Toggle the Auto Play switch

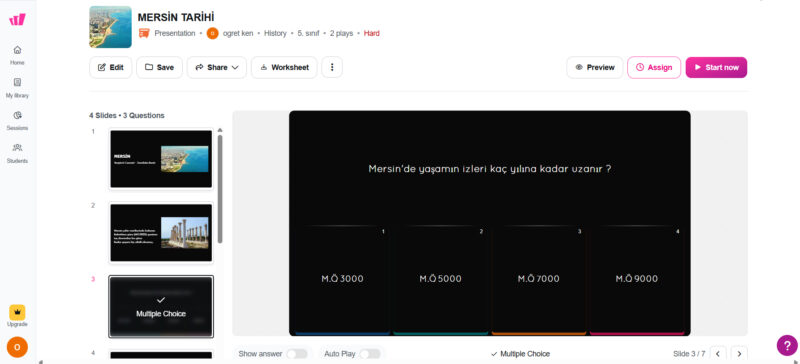(x=370, y=354)
